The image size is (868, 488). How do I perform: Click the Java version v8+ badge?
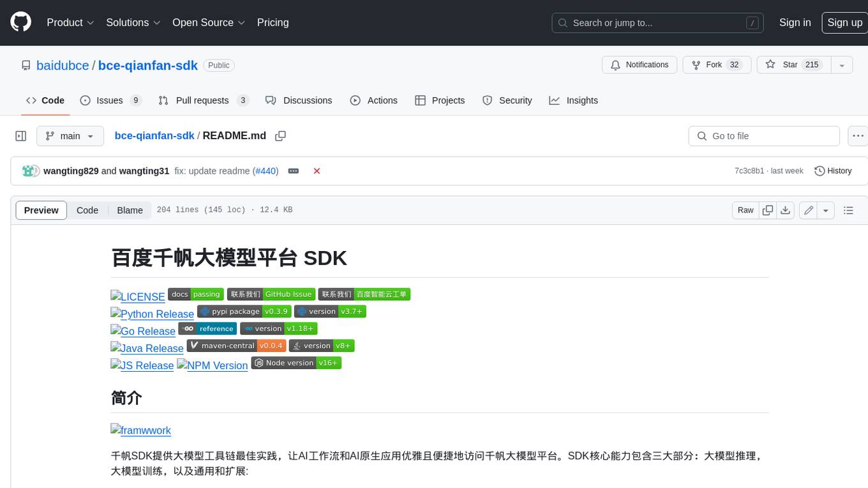[322, 346]
